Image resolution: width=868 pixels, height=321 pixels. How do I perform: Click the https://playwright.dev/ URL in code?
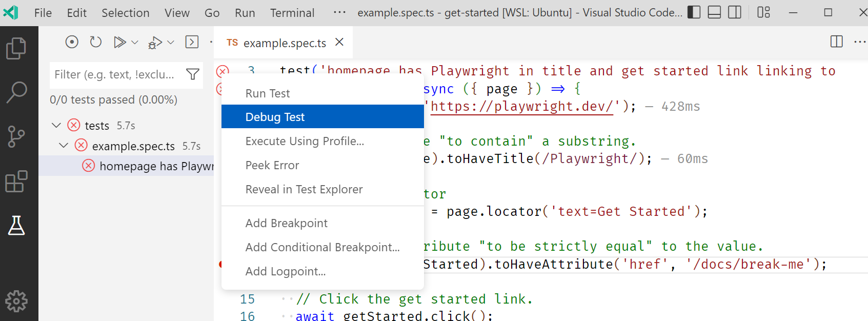(521, 106)
